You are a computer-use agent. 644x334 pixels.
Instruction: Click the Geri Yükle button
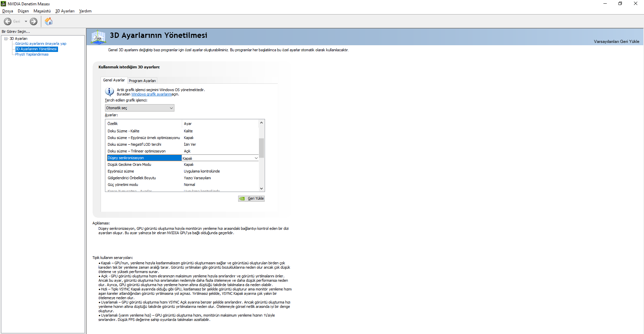point(252,199)
